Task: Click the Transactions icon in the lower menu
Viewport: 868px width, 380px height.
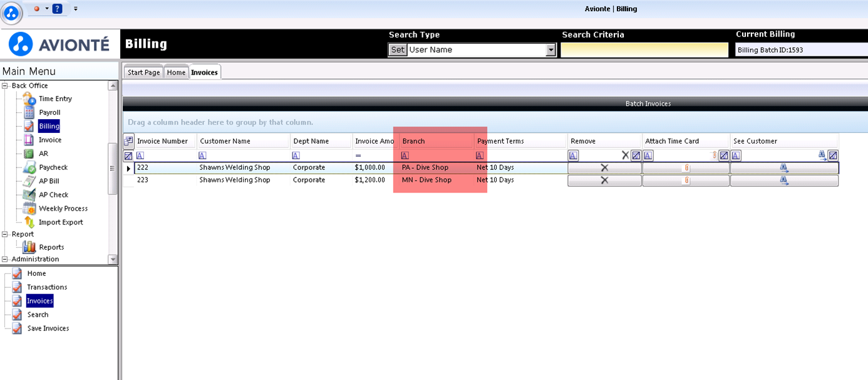Action: click(x=17, y=287)
